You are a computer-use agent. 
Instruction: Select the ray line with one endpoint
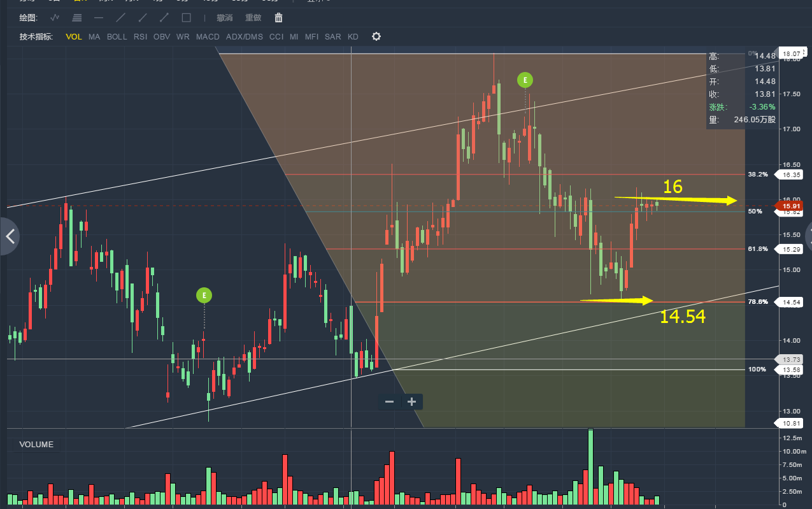pyautogui.click(x=143, y=18)
